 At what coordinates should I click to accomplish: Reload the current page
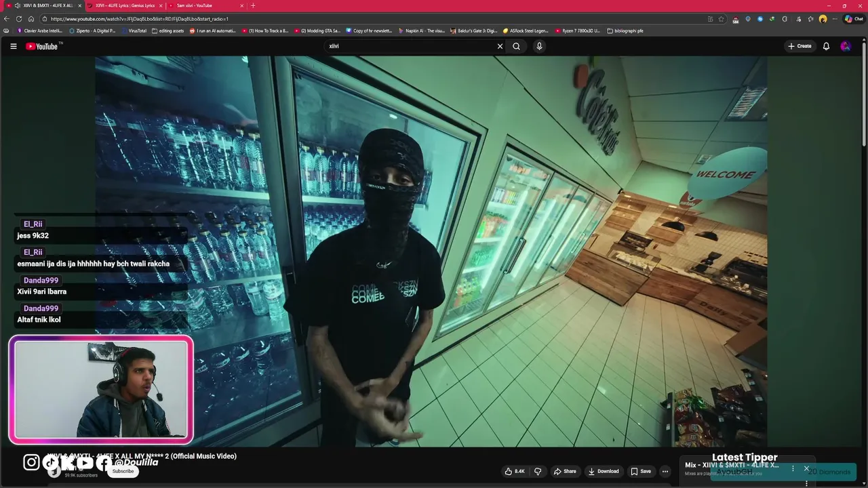point(19,19)
